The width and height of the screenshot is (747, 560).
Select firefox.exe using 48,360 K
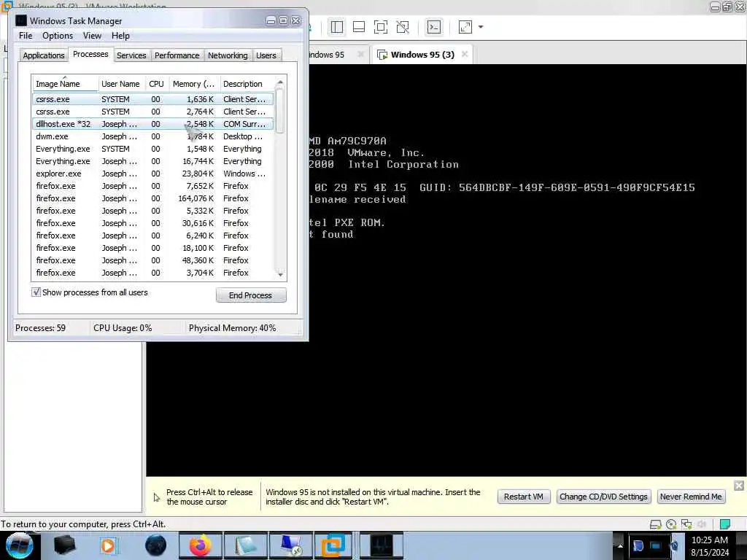[x=153, y=260]
